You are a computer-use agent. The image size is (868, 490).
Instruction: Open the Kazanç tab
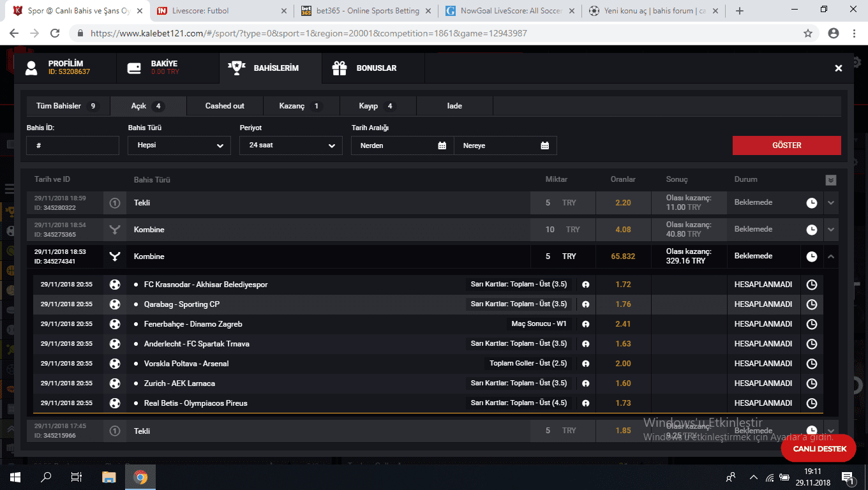pyautogui.click(x=301, y=106)
